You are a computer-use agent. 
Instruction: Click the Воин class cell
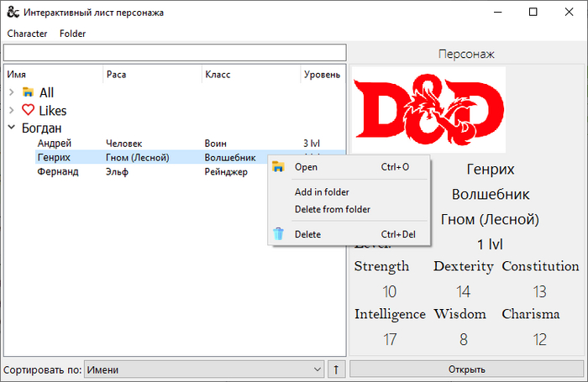[215, 144]
